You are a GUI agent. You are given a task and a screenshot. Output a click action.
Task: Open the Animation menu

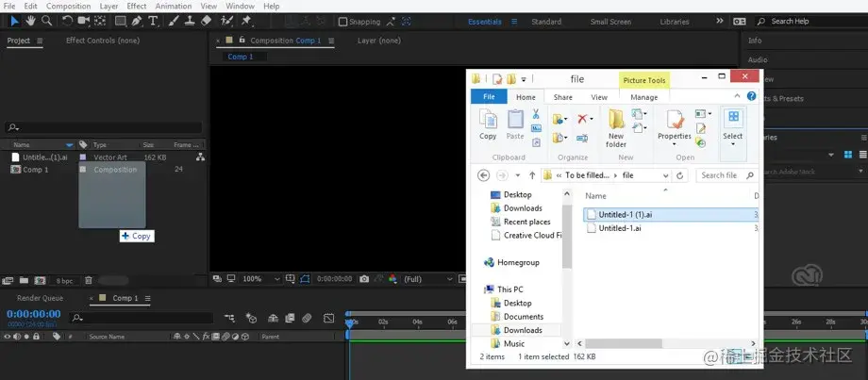pos(174,6)
